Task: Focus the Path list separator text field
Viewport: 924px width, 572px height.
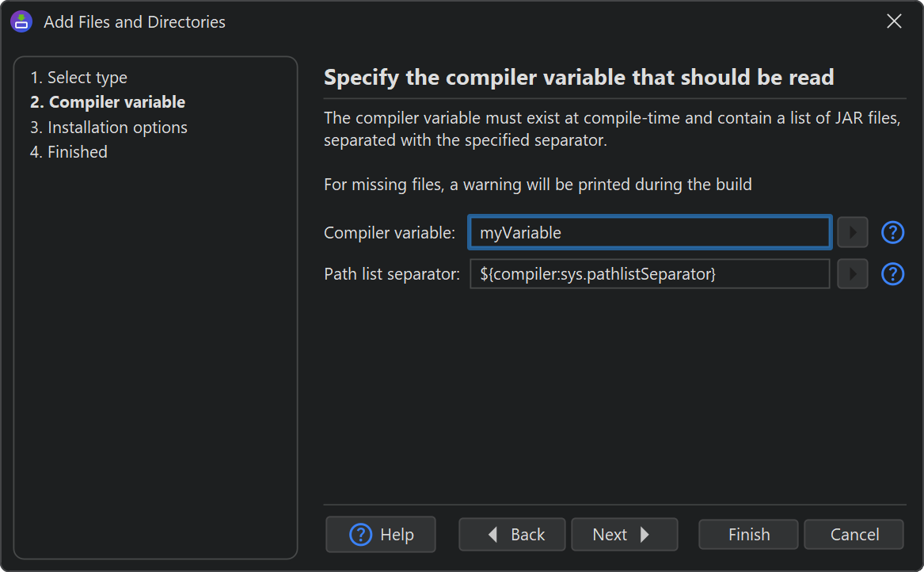Action: [x=649, y=273]
